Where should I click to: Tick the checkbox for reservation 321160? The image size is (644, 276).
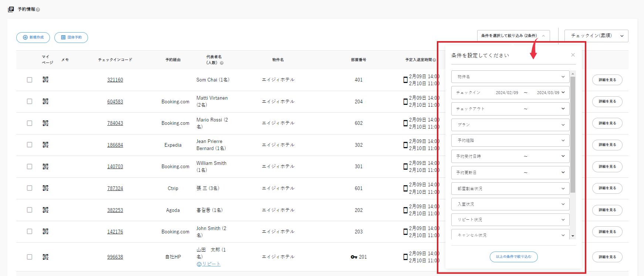coord(30,80)
